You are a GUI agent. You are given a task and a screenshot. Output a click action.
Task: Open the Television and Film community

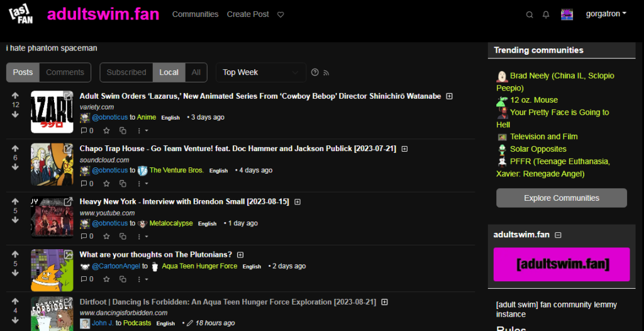coord(544,137)
